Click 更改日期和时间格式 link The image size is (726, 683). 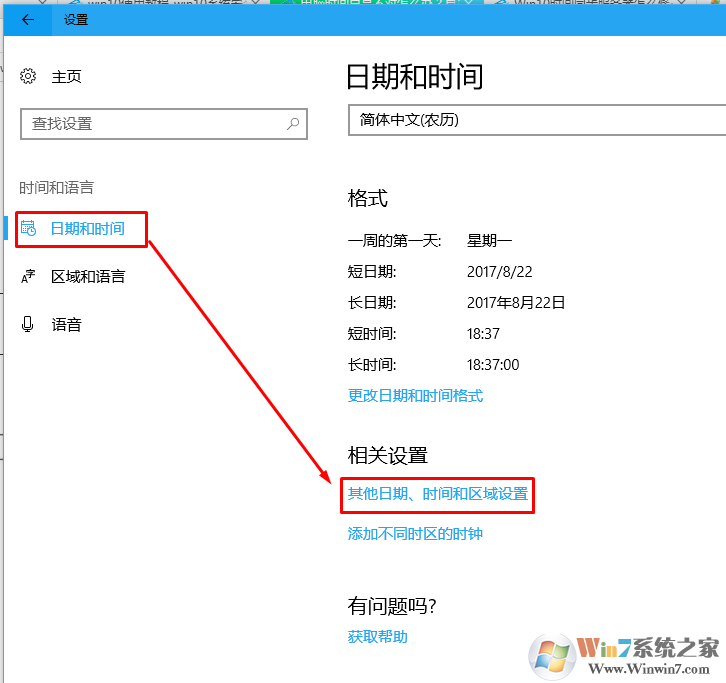coord(415,395)
